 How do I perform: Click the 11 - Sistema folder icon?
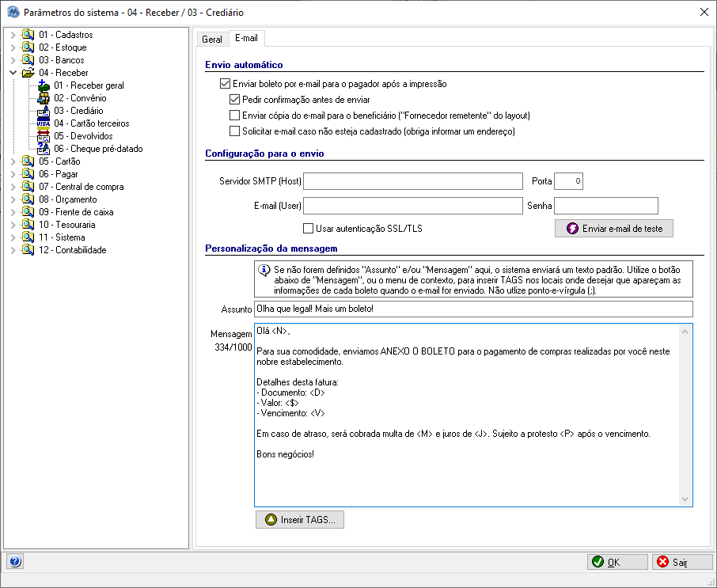28,237
